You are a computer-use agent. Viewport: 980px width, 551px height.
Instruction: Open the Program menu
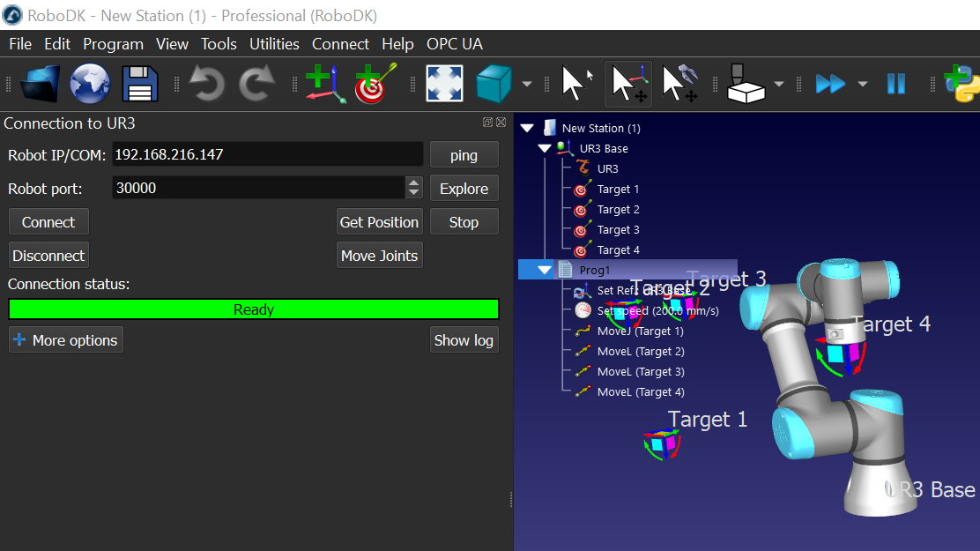pos(113,44)
